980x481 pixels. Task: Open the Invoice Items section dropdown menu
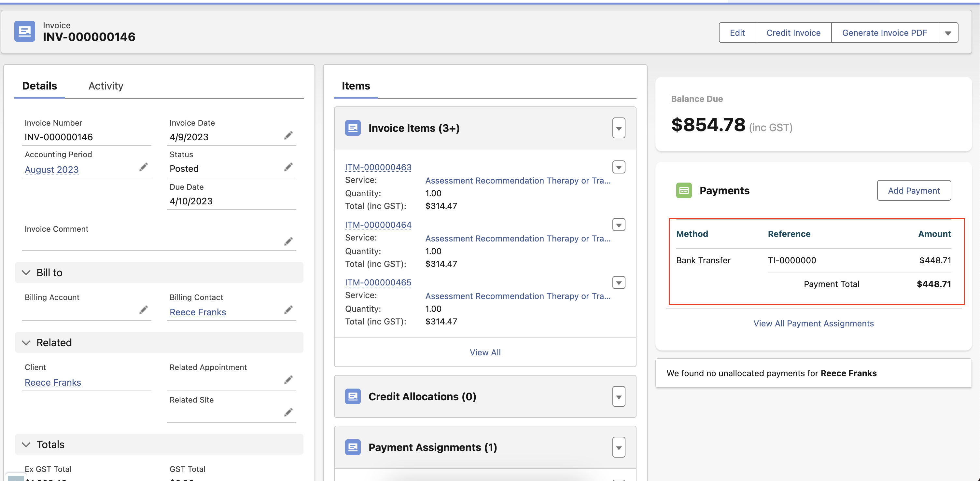619,128
